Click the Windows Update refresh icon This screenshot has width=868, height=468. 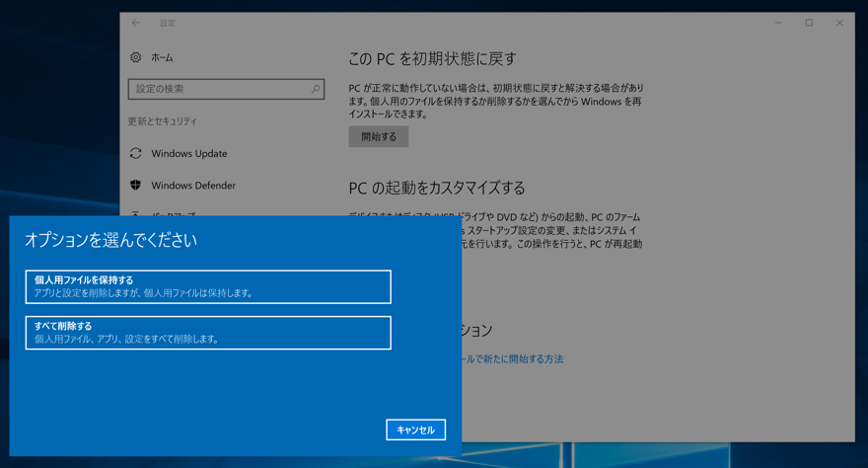coord(136,153)
